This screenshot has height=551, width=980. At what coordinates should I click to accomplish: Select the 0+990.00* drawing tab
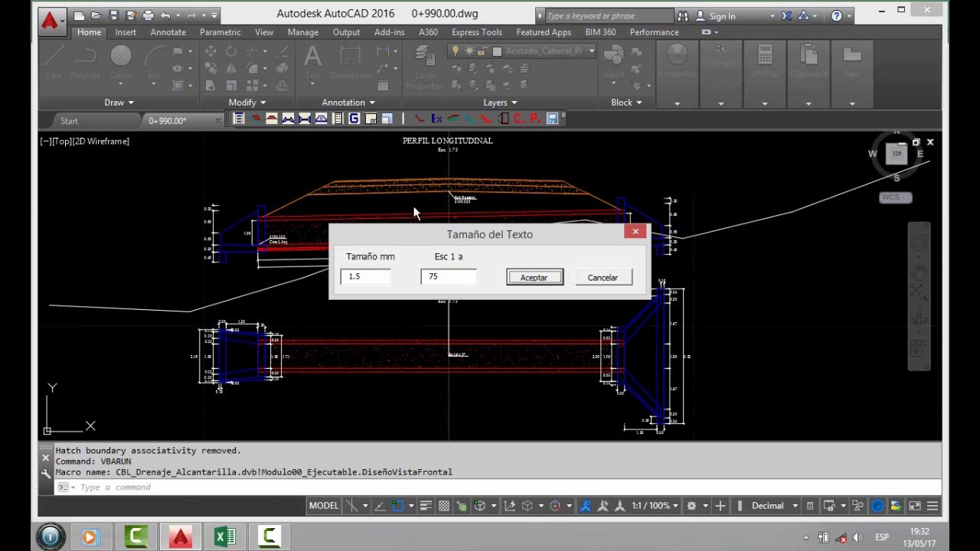click(x=168, y=121)
